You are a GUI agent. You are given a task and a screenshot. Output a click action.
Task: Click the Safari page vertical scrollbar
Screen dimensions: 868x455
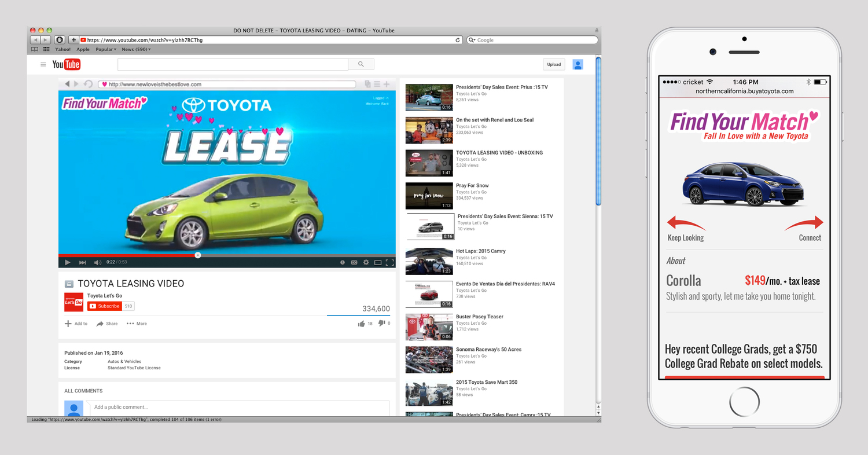[x=598, y=130]
